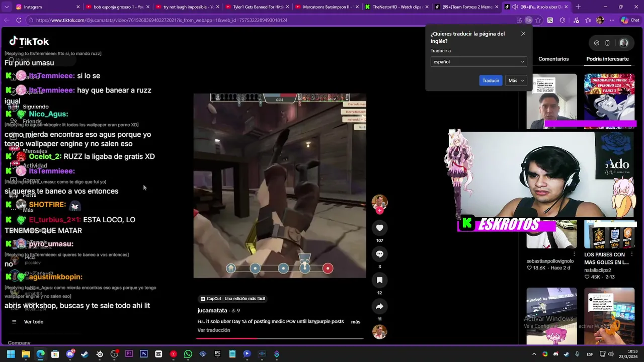The image size is (644, 362).
Task: Click TikTok account avatar top right
Action: pyautogui.click(x=624, y=43)
